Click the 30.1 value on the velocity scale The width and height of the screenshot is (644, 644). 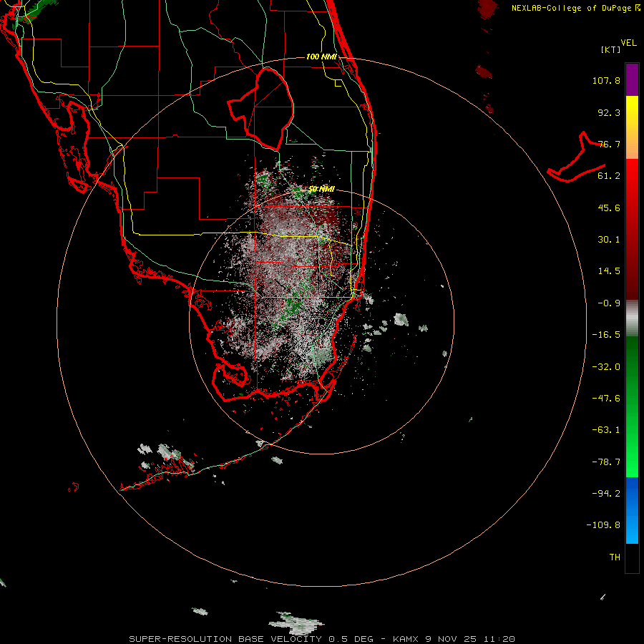point(609,240)
